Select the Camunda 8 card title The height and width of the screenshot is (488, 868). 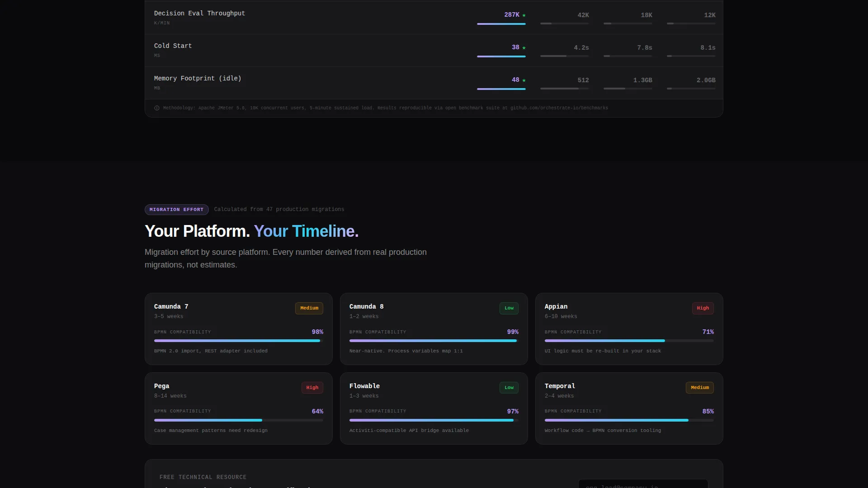[366, 307]
